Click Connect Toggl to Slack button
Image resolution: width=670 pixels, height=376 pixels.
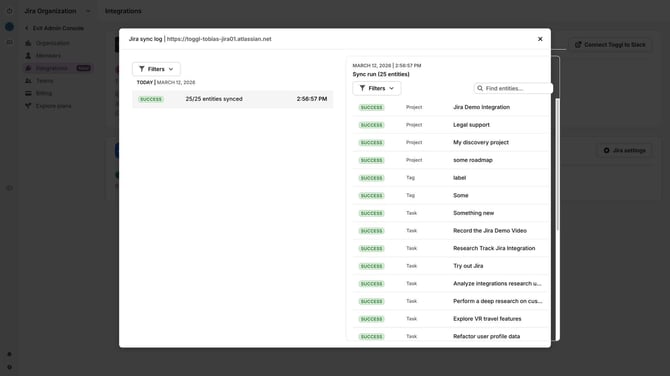pos(610,44)
